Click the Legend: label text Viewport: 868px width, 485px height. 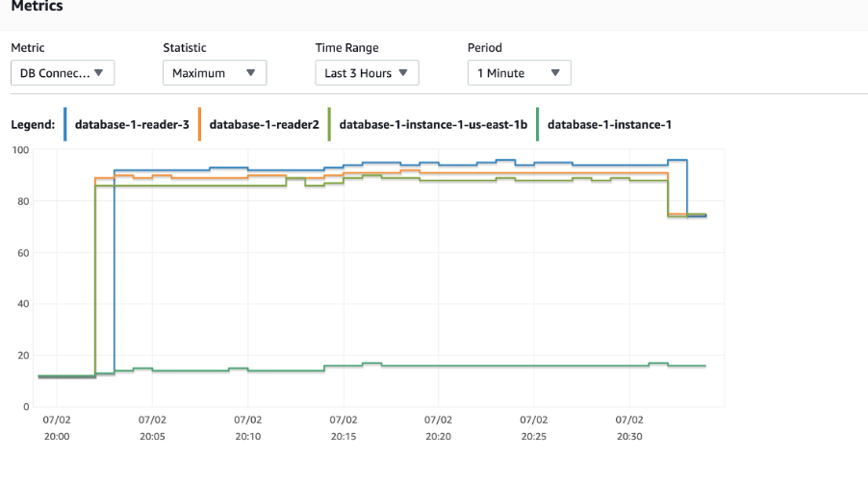click(33, 125)
